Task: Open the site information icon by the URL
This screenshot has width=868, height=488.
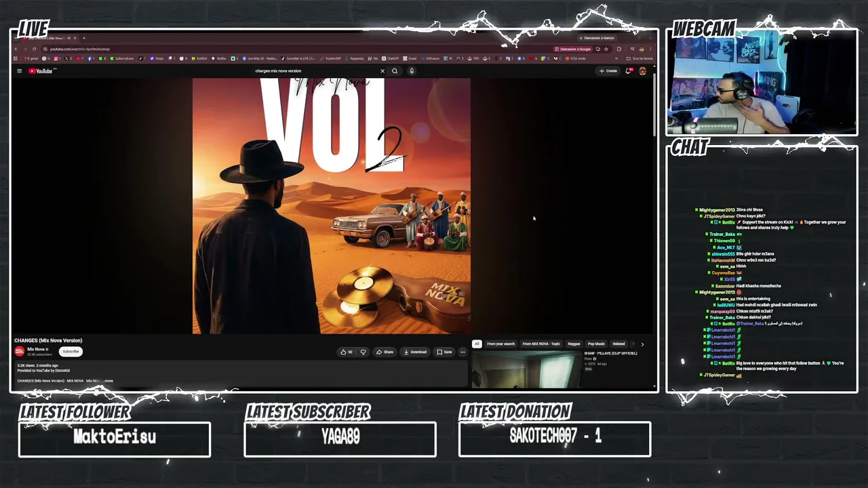Action: point(45,49)
